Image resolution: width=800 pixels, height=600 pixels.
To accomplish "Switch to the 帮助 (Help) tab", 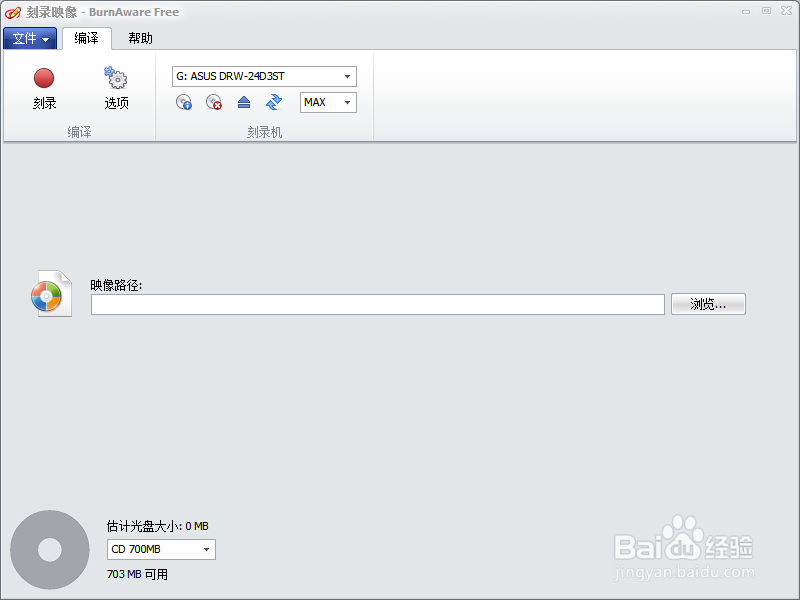I will click(140, 38).
